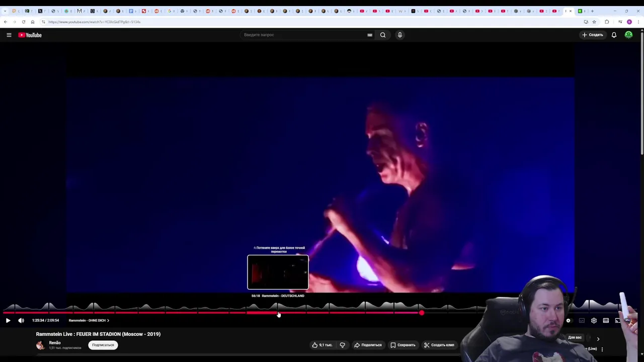This screenshot has height=362, width=644.
Task: Install app from the address bar icon
Action: click(x=586, y=22)
